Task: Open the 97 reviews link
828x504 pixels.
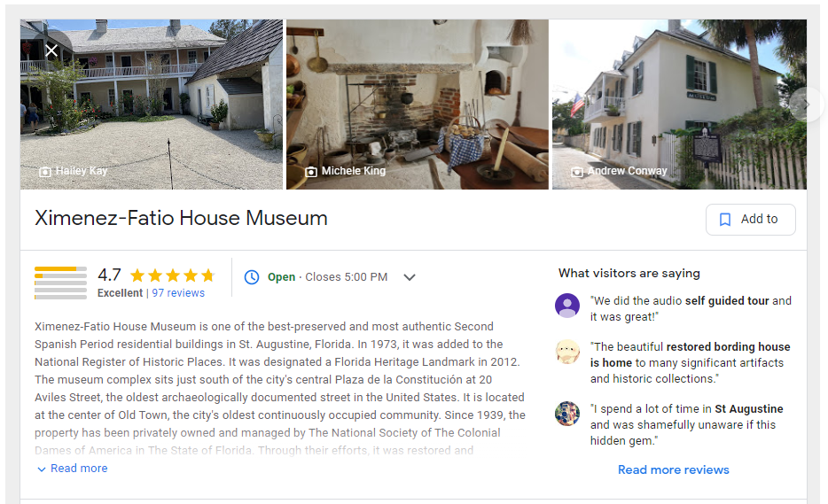Action: coord(178,293)
